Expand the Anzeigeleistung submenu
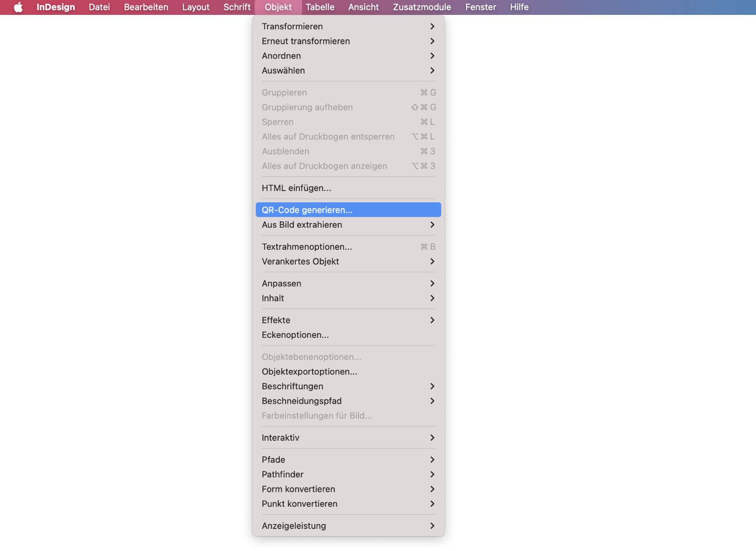756x551 pixels. tap(348, 526)
